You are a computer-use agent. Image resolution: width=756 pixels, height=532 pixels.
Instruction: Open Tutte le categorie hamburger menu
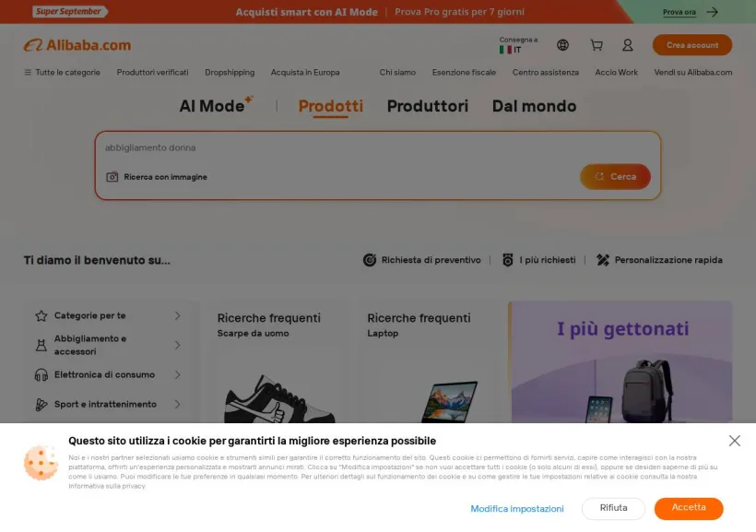[28, 72]
